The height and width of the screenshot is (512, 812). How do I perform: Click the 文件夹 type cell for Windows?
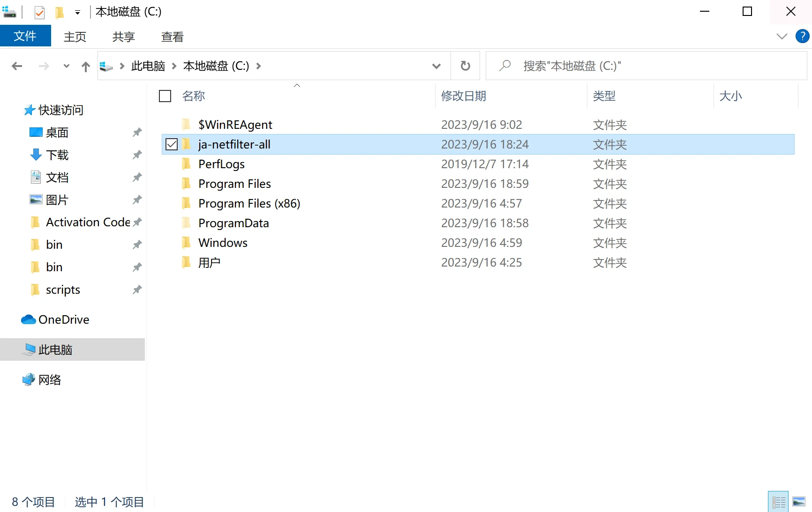pos(610,243)
